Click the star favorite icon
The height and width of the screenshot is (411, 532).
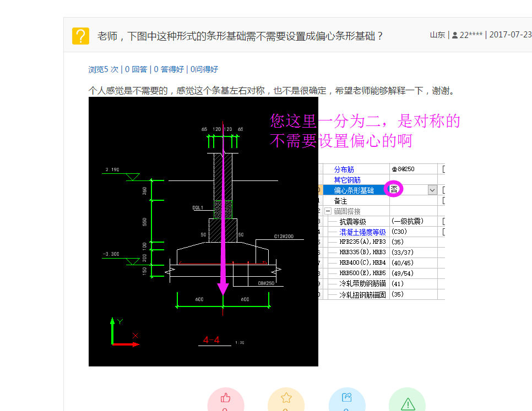pyautogui.click(x=286, y=398)
